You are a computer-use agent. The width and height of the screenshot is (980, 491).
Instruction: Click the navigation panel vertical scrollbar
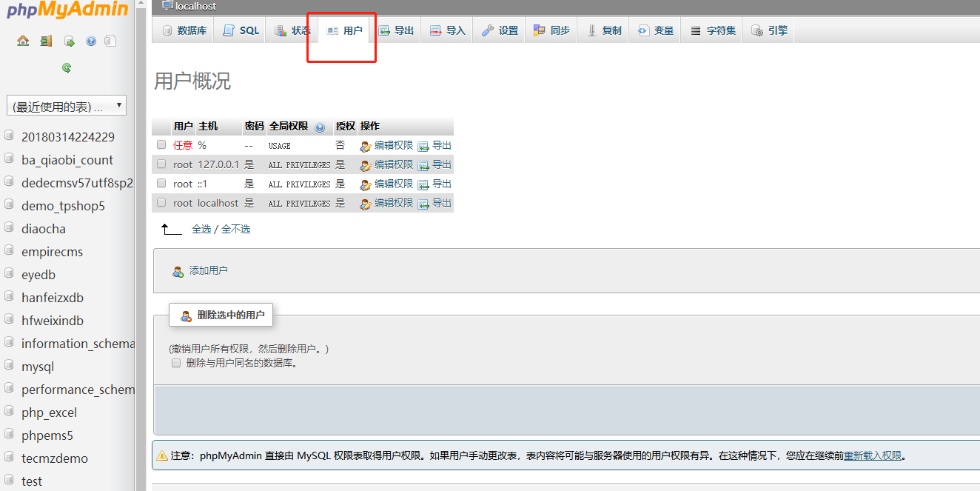tap(141, 245)
